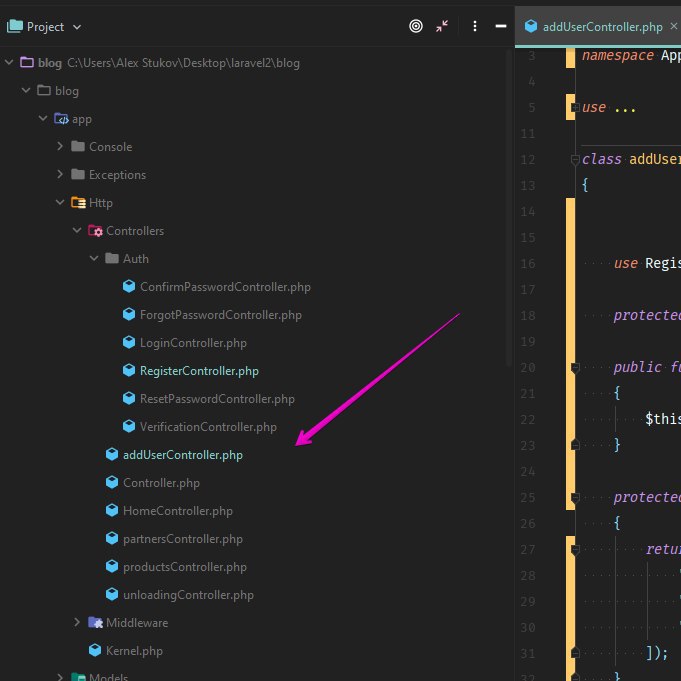The image size is (681, 681).
Task: Select ResetPasswordController.php file
Action: coord(217,399)
